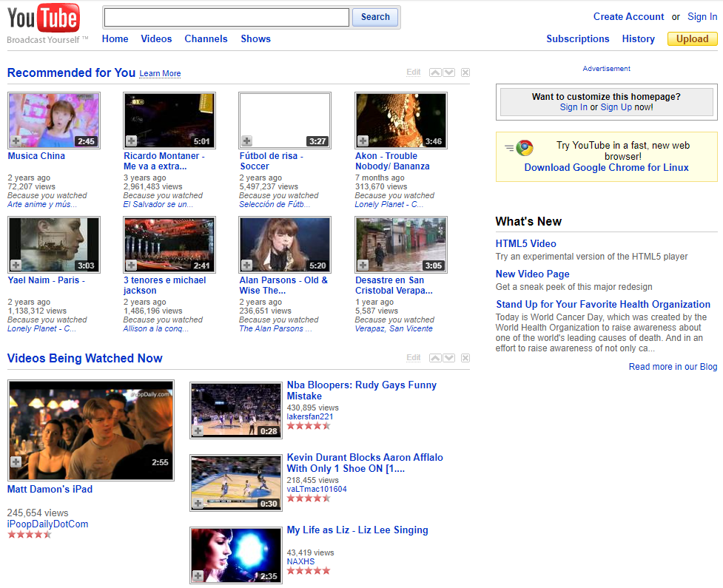Viewport: 723px width, 588px height.
Task: Click 'Selección de Fútb...' watched link
Action: [x=275, y=204]
